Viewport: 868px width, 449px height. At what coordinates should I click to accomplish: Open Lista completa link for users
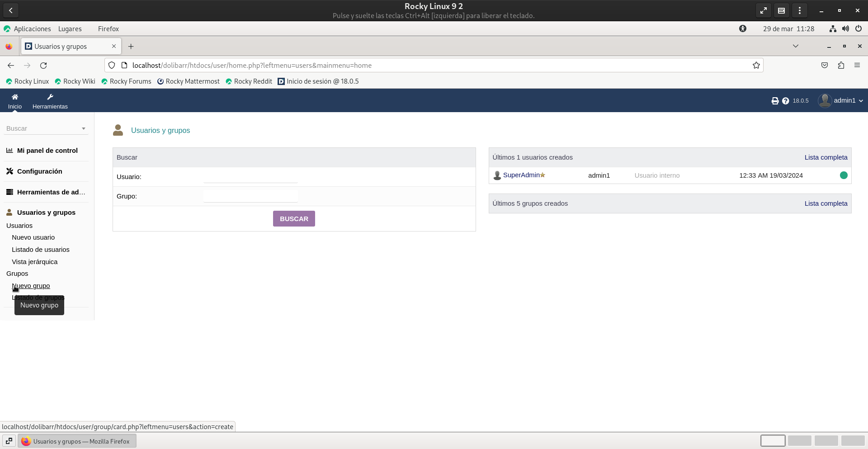click(x=826, y=157)
